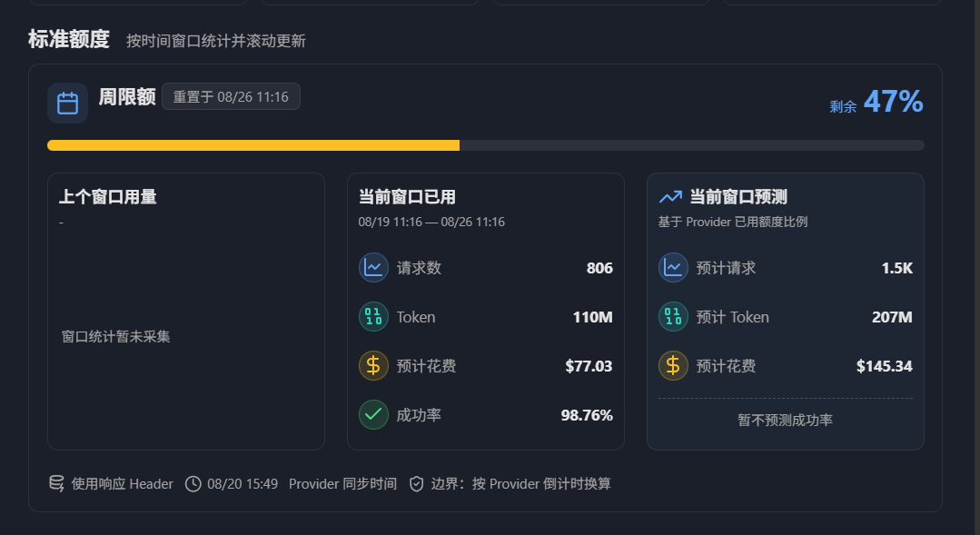Click the chart icon next to 请求数
Screen dimensions: 980x535
[x=374, y=267]
